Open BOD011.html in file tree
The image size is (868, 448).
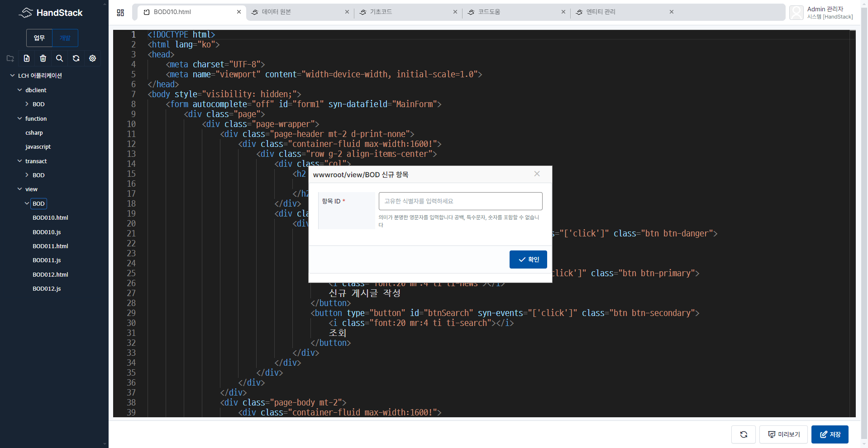tap(50, 246)
